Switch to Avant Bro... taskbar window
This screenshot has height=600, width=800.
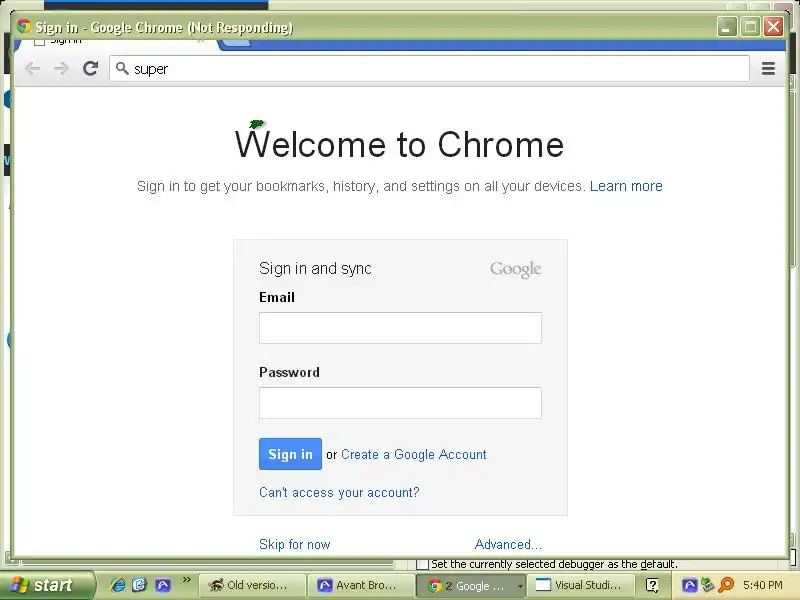(362, 585)
